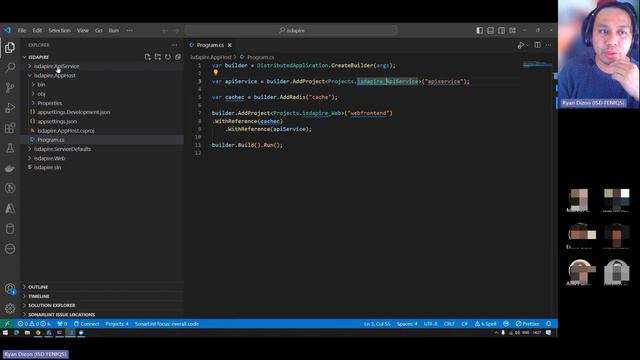Open isdapire.AppHost.csproj file
This screenshot has width=640, height=360.
(66, 131)
